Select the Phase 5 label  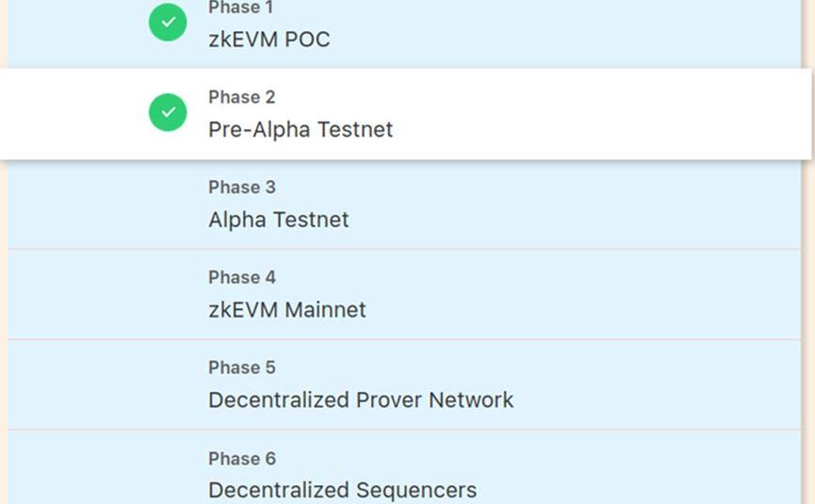pos(241,367)
